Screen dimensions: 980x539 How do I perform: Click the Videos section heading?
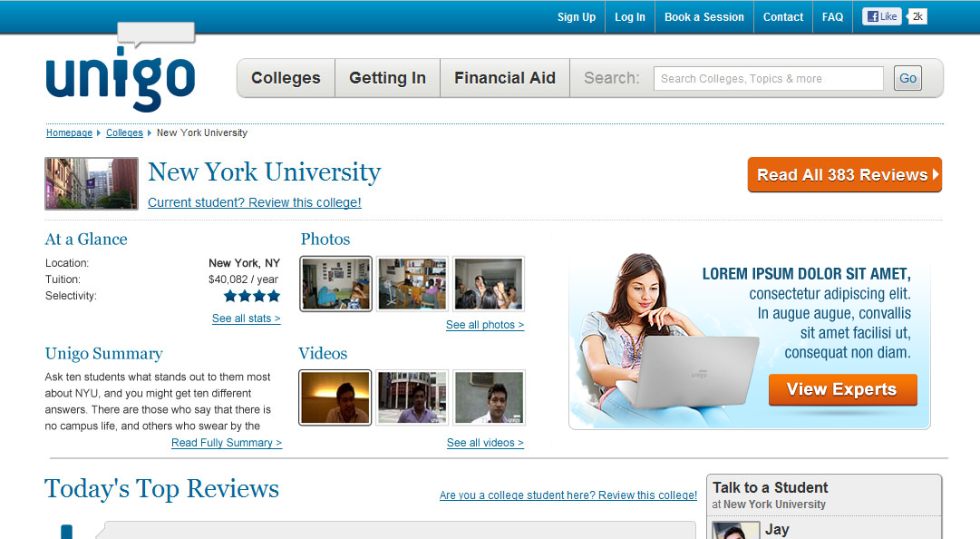coord(323,353)
